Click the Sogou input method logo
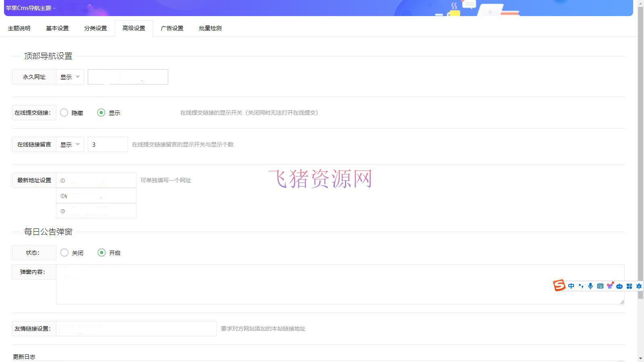Viewport: 644px width, 362px height. (x=559, y=286)
